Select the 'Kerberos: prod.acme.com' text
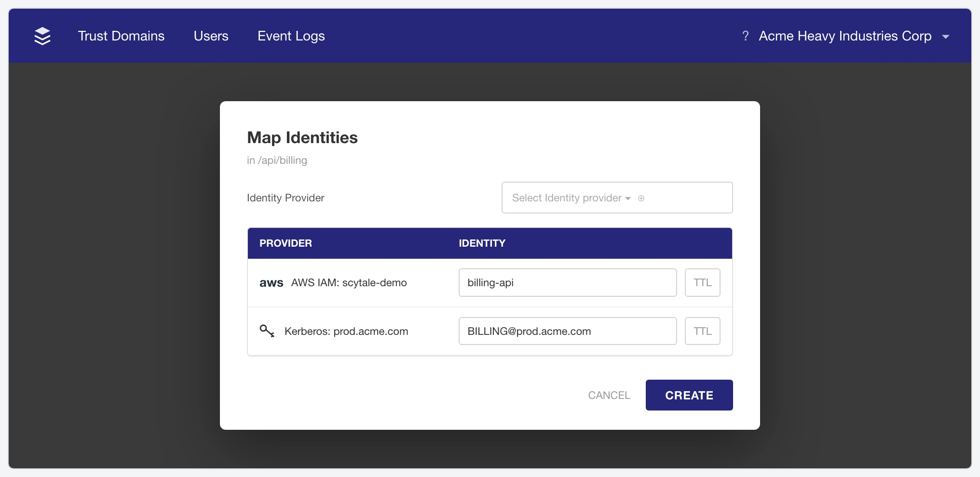 click(346, 331)
